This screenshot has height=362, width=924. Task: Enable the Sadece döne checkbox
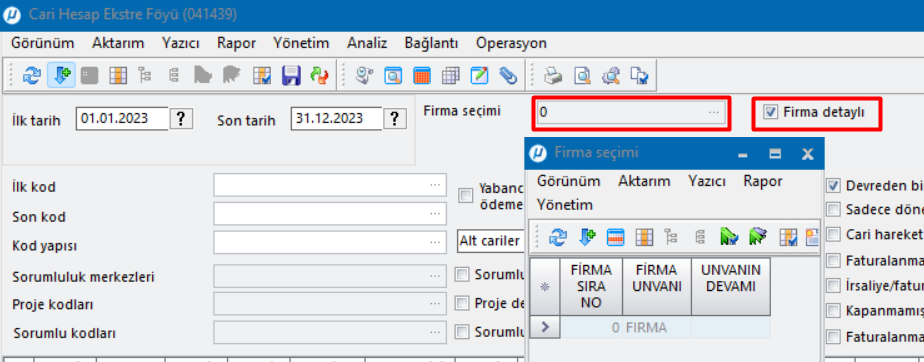click(x=833, y=210)
